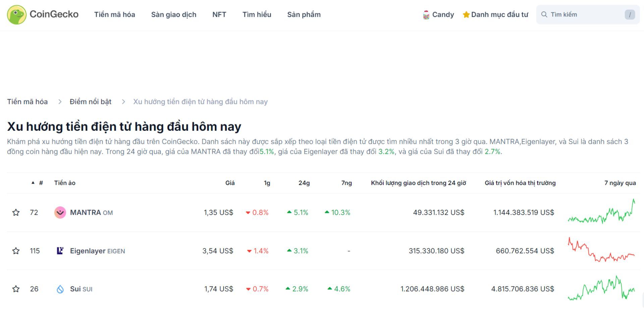This screenshot has height=312, width=644.
Task: Click the red Eigenlayer 7-day sparkline chart
Action: pyautogui.click(x=600, y=250)
